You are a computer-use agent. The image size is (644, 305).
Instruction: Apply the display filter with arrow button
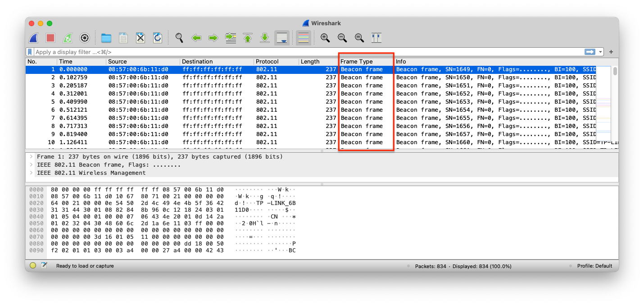tap(590, 52)
